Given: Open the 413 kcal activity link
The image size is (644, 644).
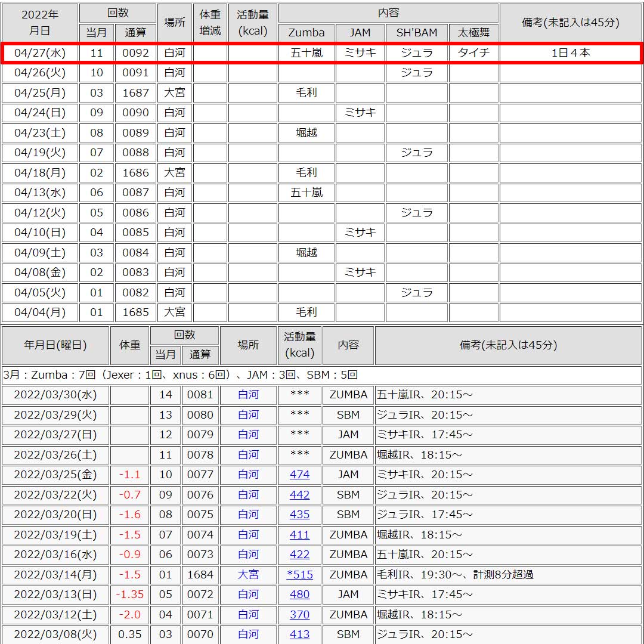Looking at the screenshot, I should point(299,634).
